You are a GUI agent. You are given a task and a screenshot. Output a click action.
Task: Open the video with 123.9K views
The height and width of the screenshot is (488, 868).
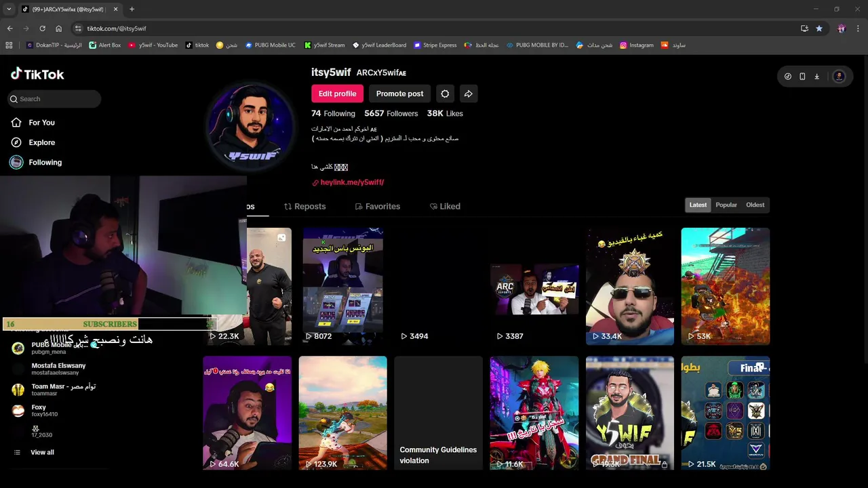342,413
